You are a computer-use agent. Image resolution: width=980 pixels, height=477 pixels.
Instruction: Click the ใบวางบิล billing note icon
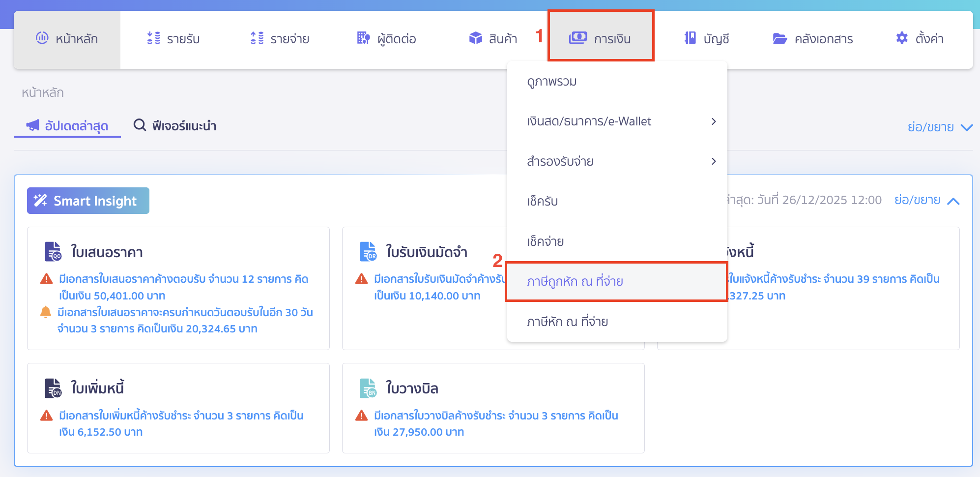(368, 388)
